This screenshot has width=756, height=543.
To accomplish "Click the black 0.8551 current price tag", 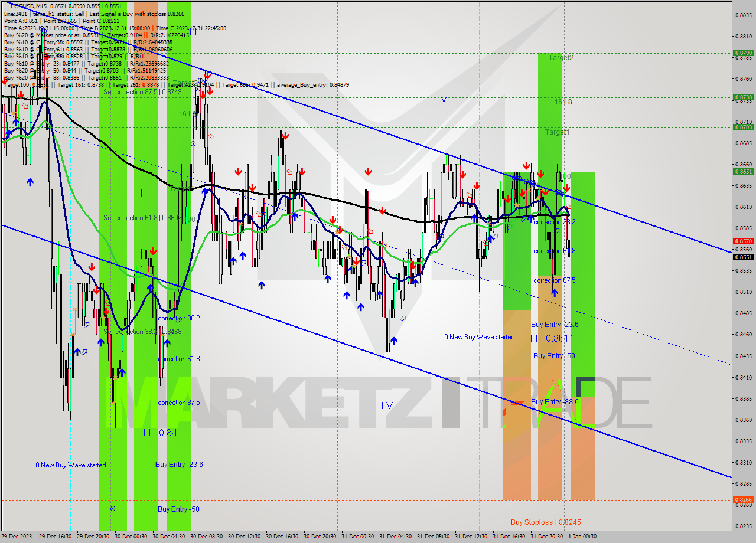I will point(743,257).
